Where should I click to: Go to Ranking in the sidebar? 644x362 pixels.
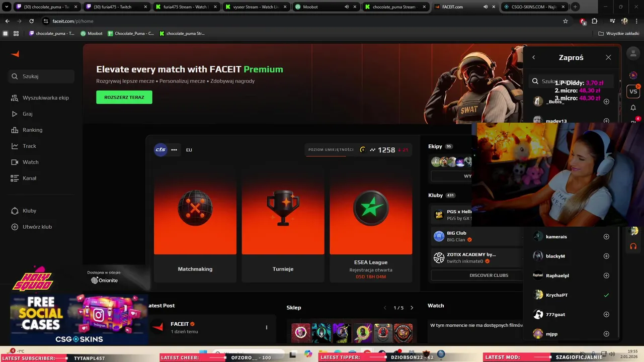(x=27, y=130)
